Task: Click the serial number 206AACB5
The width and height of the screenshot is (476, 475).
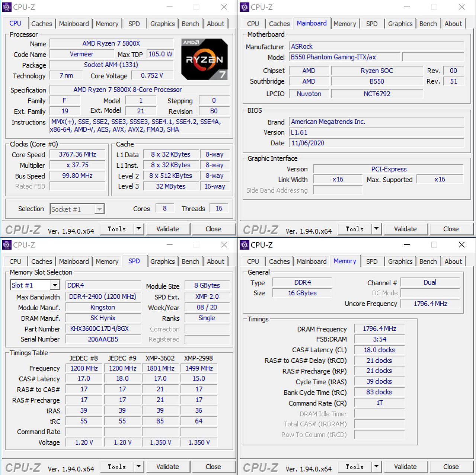Action: click(103, 339)
